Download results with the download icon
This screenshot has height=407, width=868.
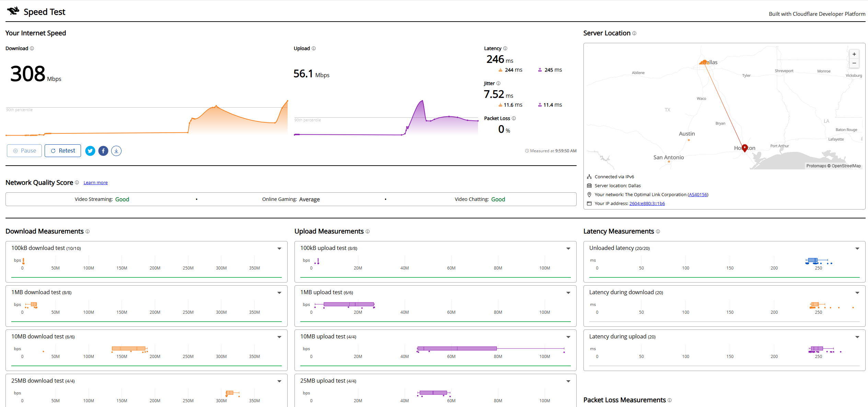116,151
